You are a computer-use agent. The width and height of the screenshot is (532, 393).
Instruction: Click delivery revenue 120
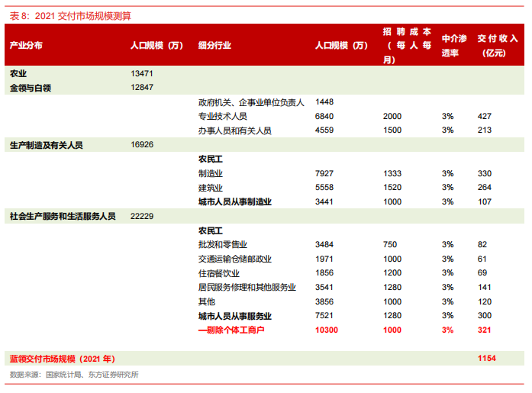pos(485,301)
